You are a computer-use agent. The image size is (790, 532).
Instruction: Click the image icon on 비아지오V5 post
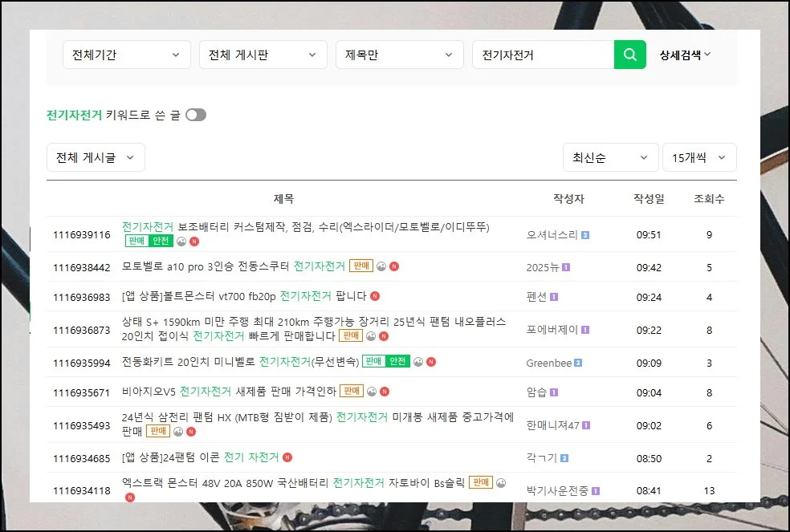coord(371,392)
